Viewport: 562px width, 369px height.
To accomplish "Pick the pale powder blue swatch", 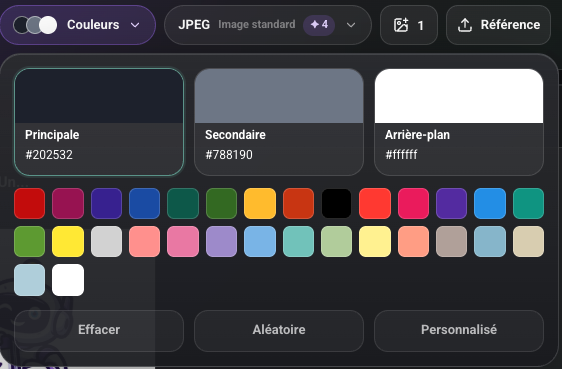I will point(30,280).
